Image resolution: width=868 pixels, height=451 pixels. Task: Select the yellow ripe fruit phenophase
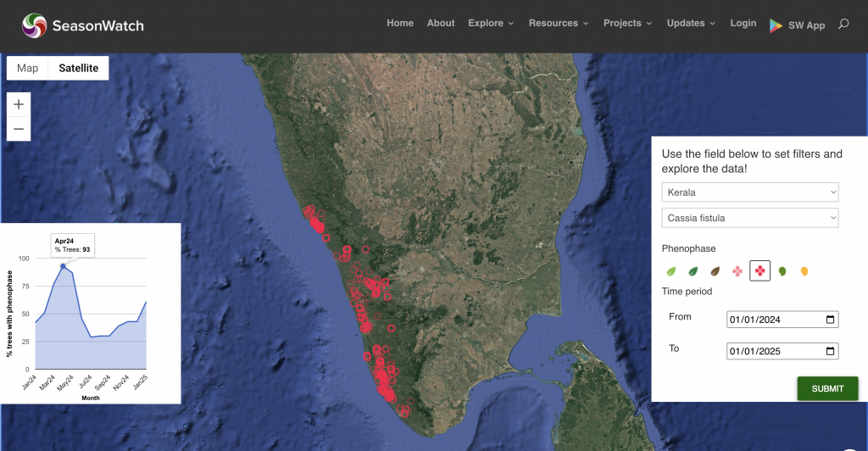(804, 271)
